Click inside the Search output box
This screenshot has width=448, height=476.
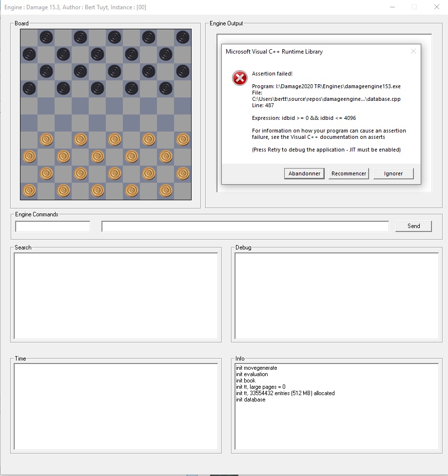116,296
